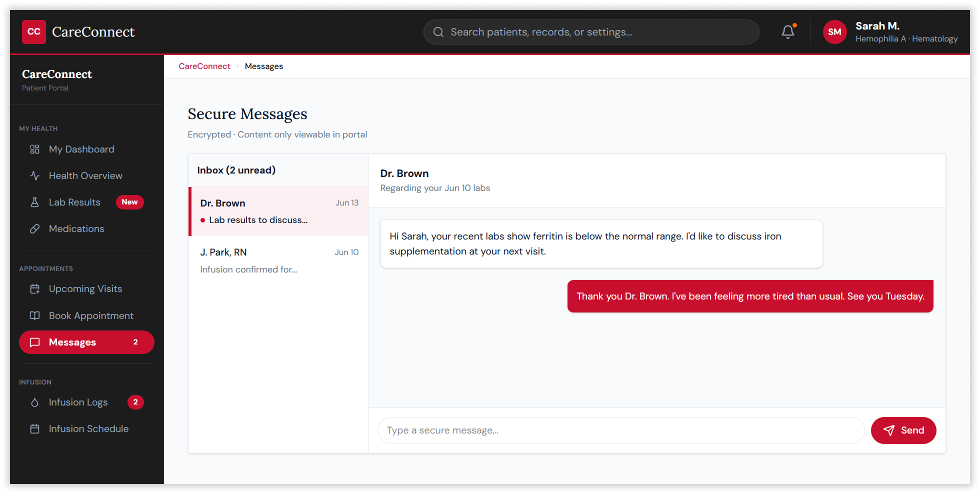Click the SM user avatar
This screenshot has height=494, width=980.
tap(834, 32)
